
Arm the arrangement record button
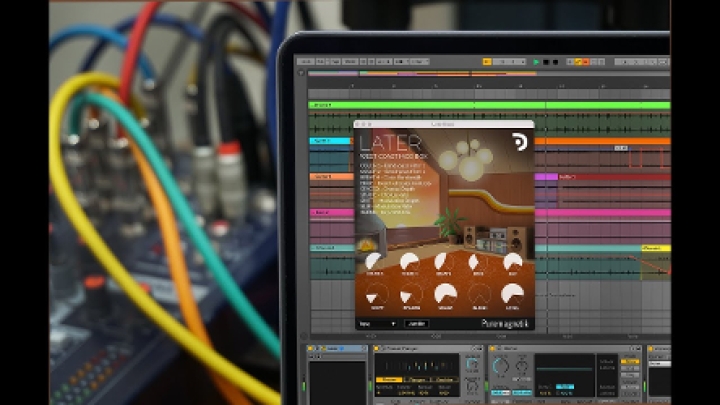tap(555, 62)
